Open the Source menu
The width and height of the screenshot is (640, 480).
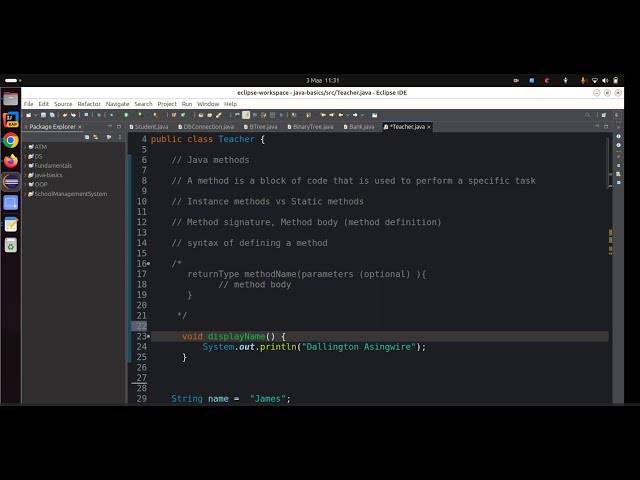(x=63, y=104)
